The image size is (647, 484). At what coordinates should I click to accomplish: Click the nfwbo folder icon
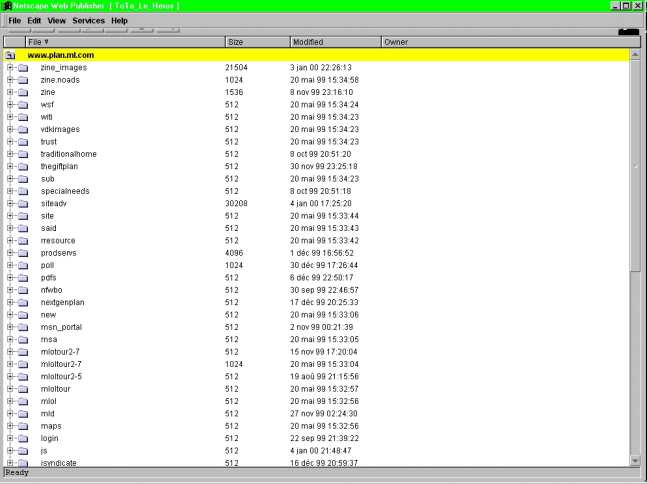(x=23, y=290)
